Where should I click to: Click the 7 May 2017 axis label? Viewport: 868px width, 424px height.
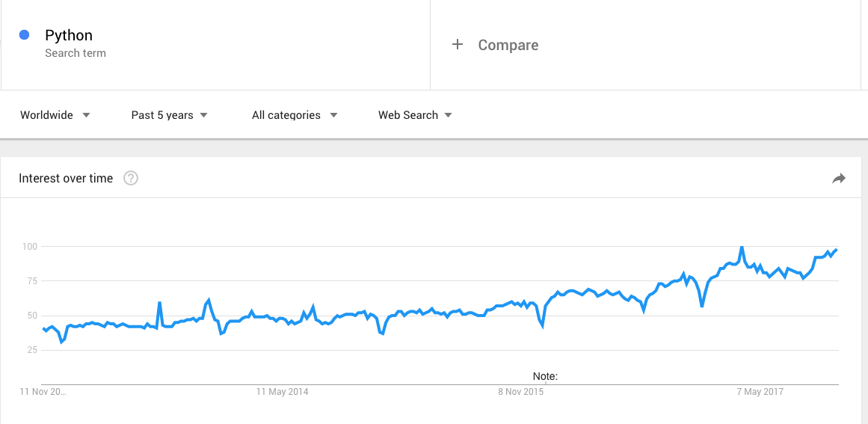click(760, 392)
